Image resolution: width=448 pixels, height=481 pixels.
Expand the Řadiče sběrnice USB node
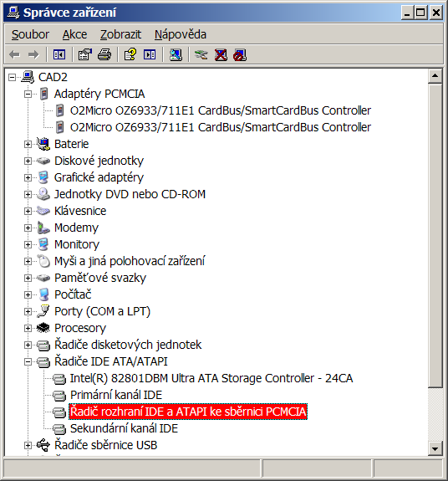[28, 445]
